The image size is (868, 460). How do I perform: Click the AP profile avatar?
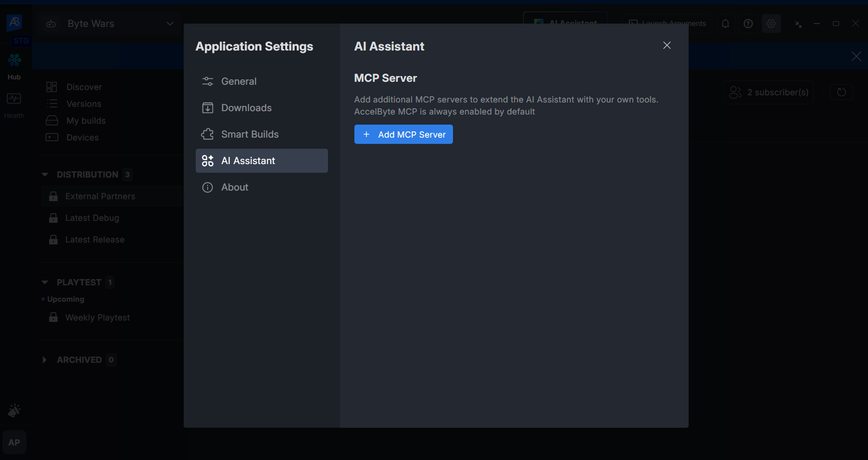click(x=14, y=442)
